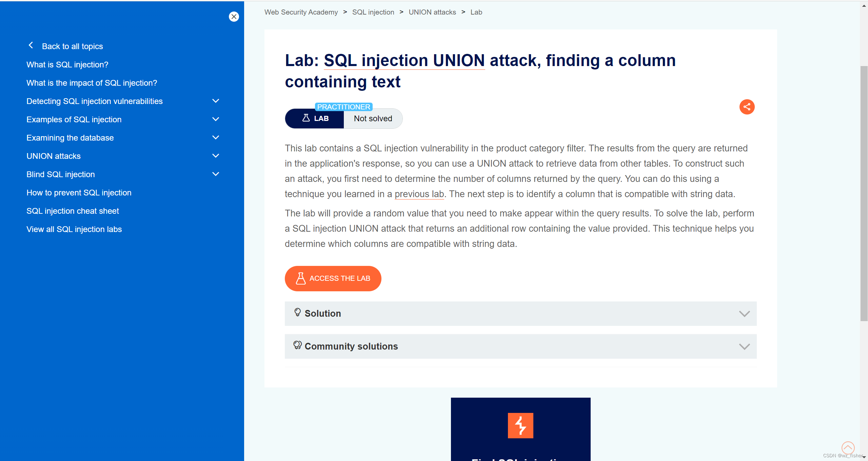Click the scroll-to-top arrow icon

point(848,447)
